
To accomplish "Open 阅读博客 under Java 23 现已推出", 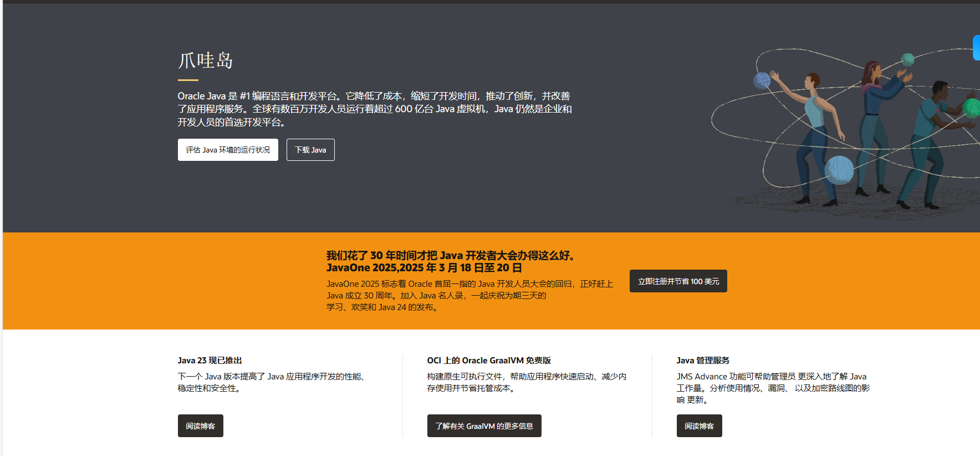I will point(200,426).
